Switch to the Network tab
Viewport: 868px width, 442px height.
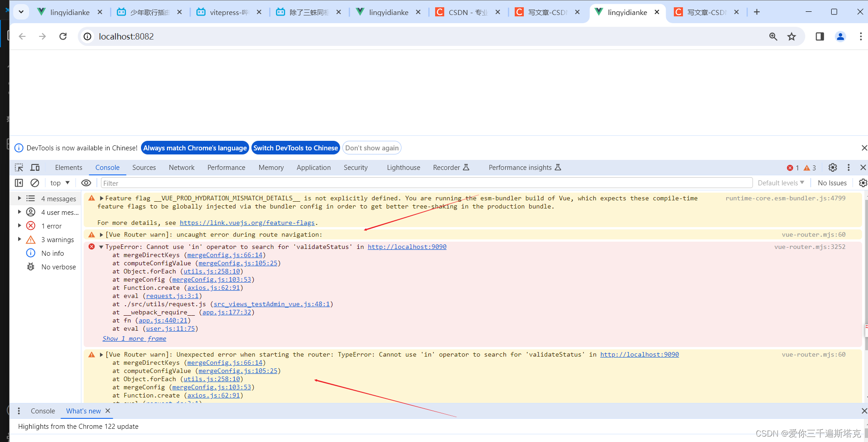pyautogui.click(x=181, y=168)
